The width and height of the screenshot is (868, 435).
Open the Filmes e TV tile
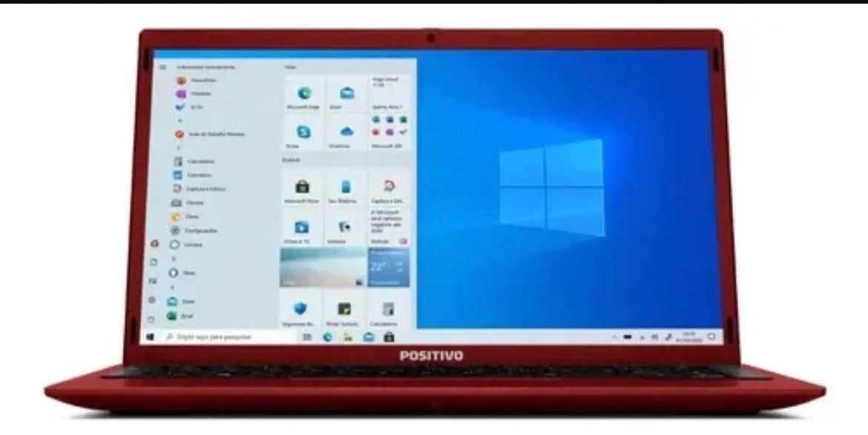(x=302, y=228)
